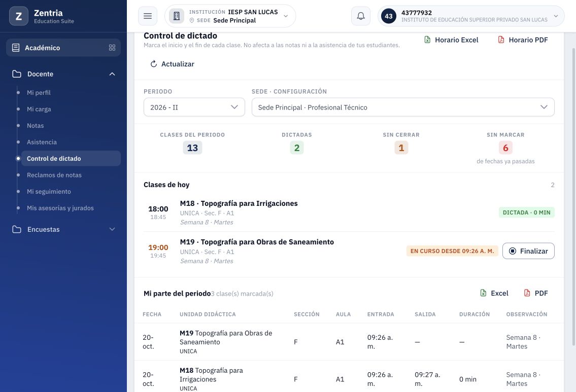
Task: Click the 0 min duration cell
Action: click(x=467, y=379)
